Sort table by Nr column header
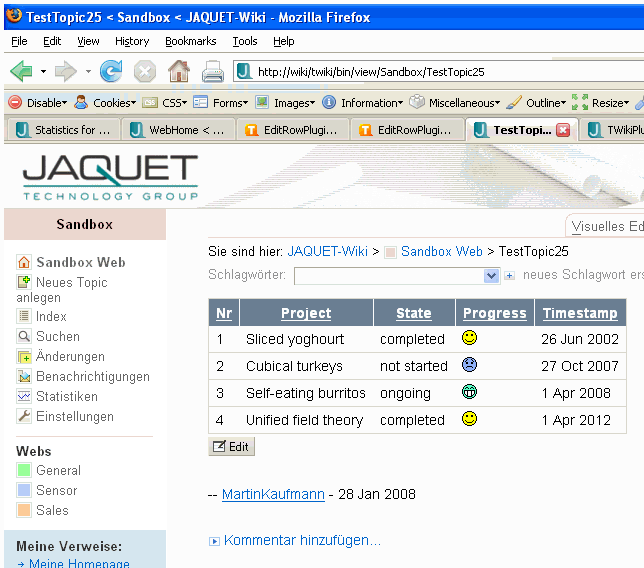 [x=224, y=313]
